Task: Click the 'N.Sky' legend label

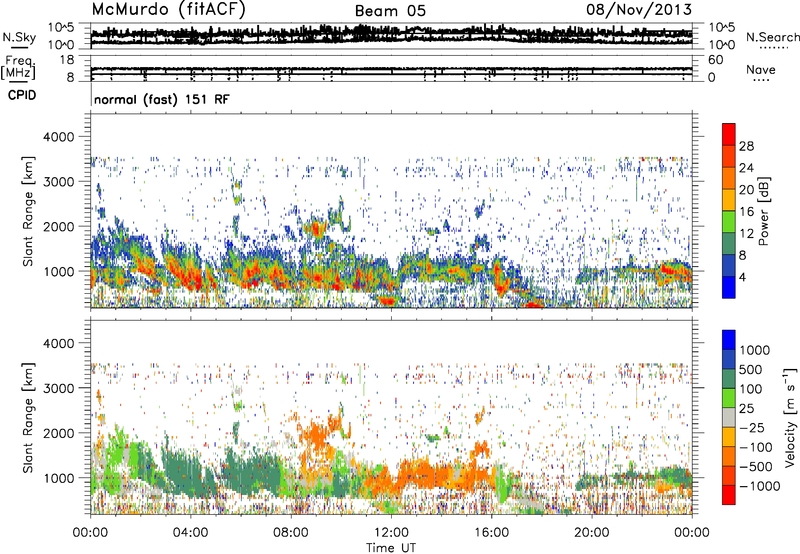Action: pos(19,37)
